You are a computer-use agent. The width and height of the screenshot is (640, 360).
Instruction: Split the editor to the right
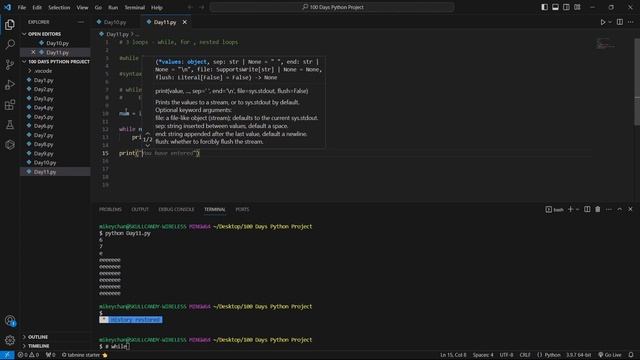[x=620, y=22]
